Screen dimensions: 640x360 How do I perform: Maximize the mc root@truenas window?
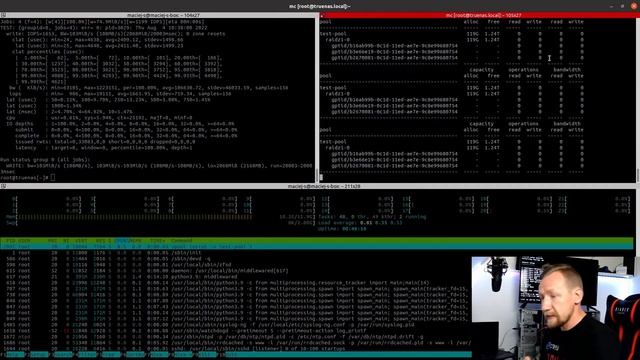tap(622, 6)
